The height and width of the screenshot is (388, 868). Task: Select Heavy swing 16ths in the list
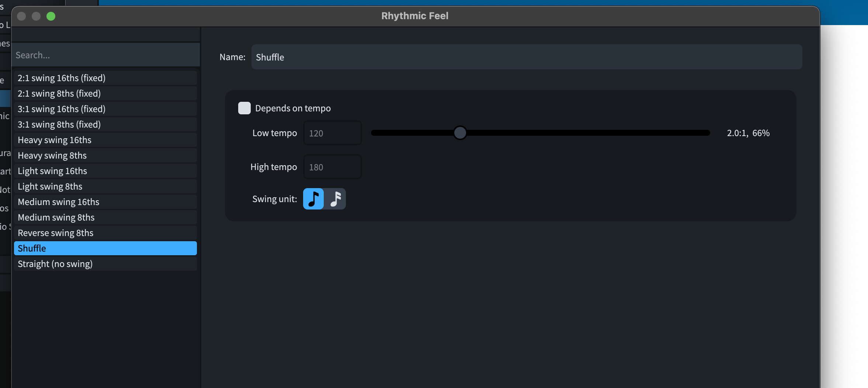pos(105,140)
